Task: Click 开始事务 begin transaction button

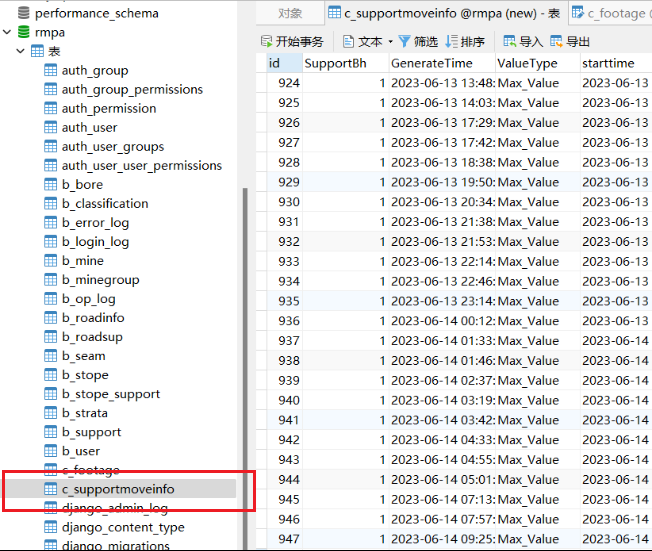Action: pos(292,42)
